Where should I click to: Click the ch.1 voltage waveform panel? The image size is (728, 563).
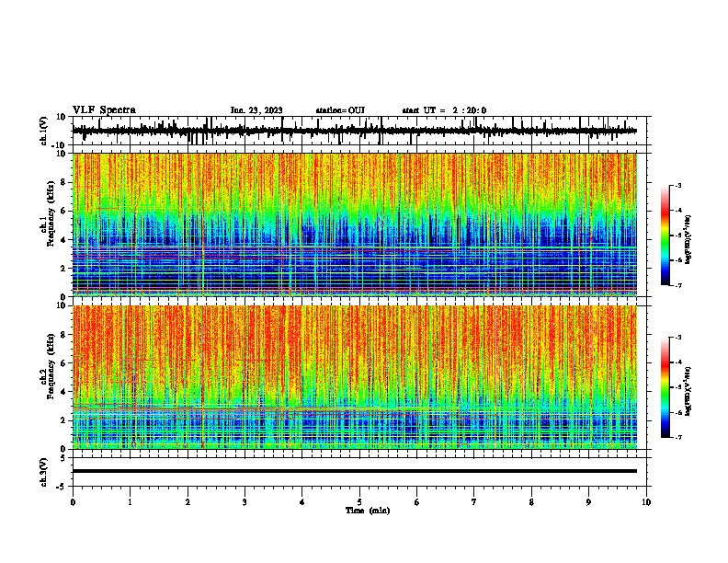(359, 131)
